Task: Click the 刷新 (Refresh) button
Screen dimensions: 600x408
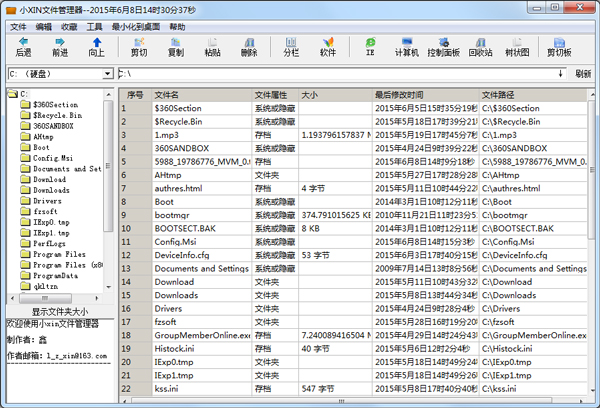Action: (x=584, y=74)
